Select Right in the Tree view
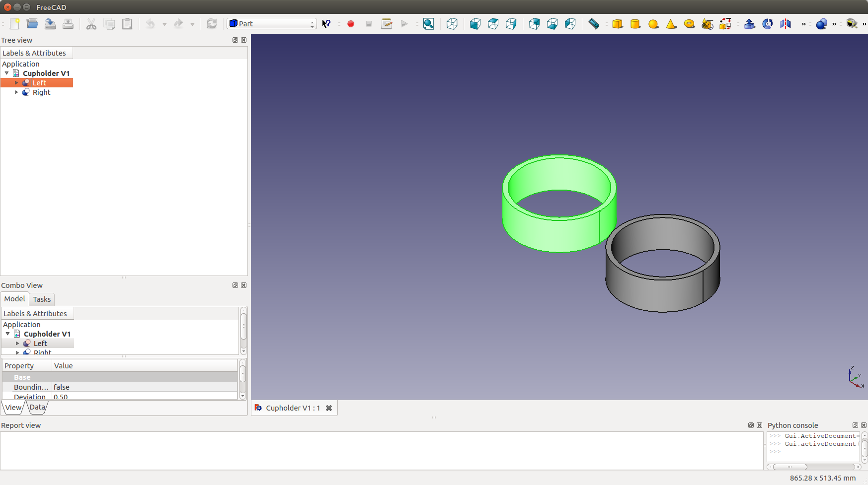Image resolution: width=868 pixels, height=485 pixels. (x=41, y=92)
